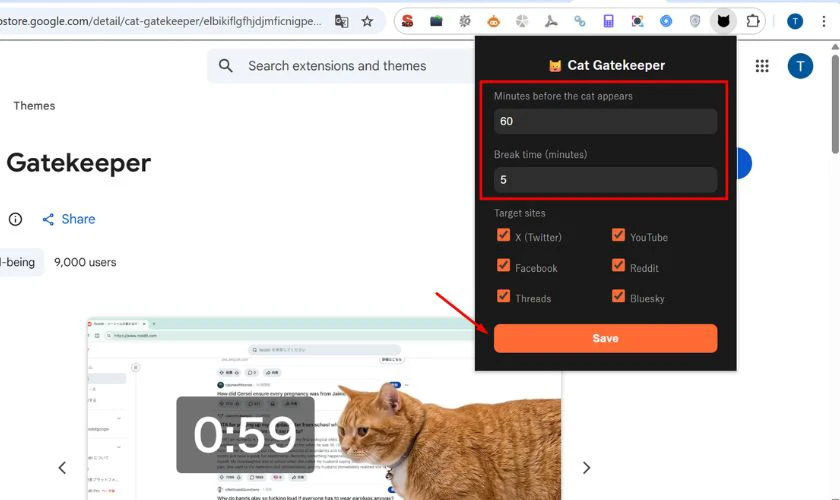Viewport: 840px width, 500px height.
Task: Open the dark blue folder extension icon
Action: [436, 21]
